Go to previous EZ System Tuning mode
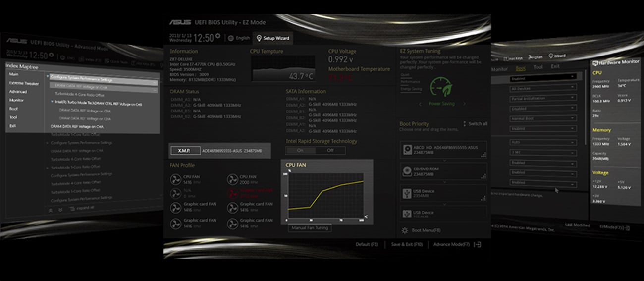Screen dimensions: 644x281 tap(421, 104)
